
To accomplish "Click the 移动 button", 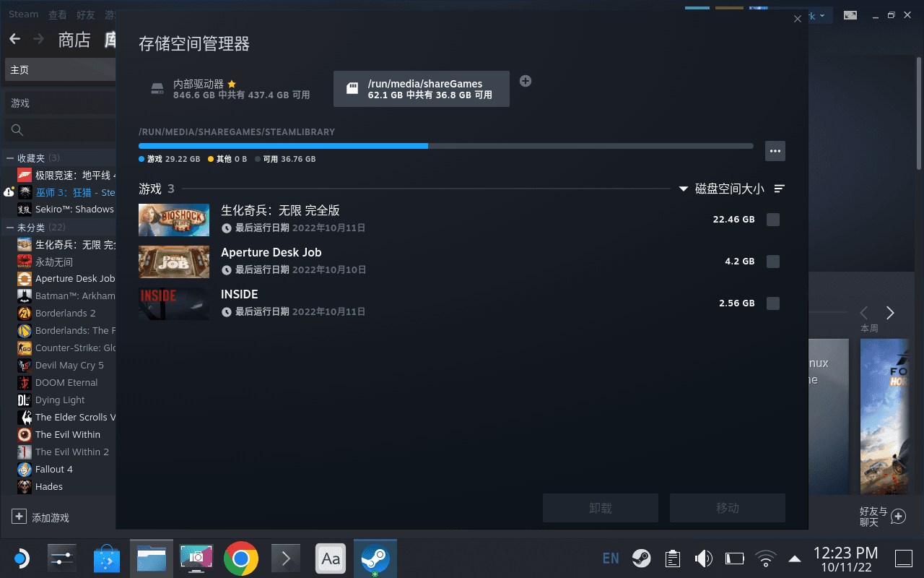I will tap(728, 508).
